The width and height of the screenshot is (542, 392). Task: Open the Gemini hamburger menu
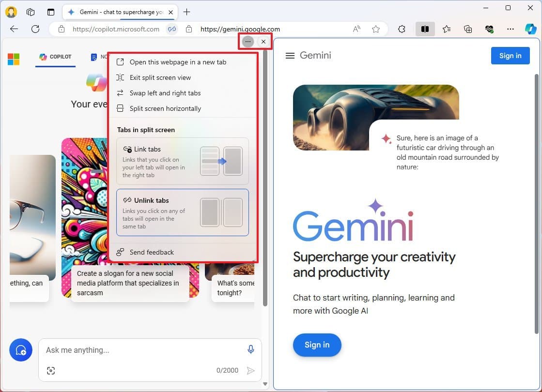290,55
